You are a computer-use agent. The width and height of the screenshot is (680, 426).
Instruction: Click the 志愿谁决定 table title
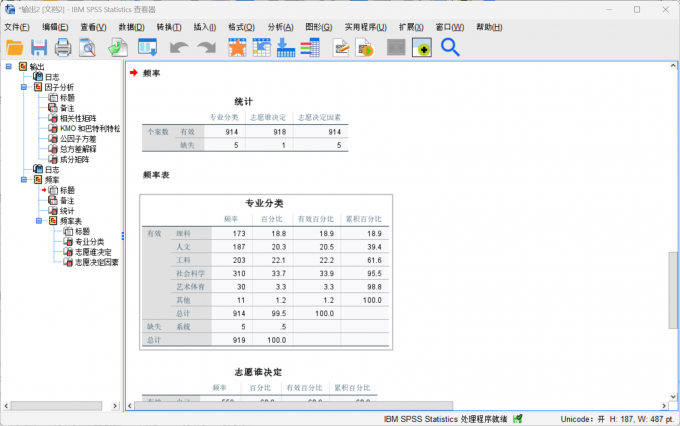[258, 372]
